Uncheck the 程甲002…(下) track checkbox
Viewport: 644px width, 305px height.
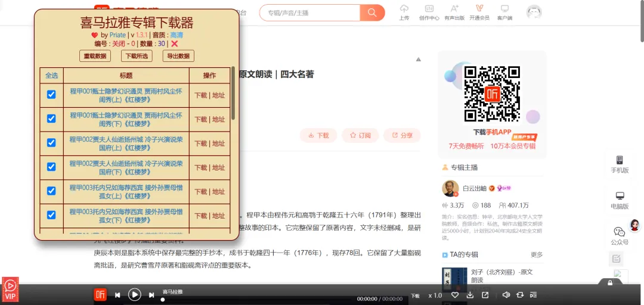[x=51, y=167]
